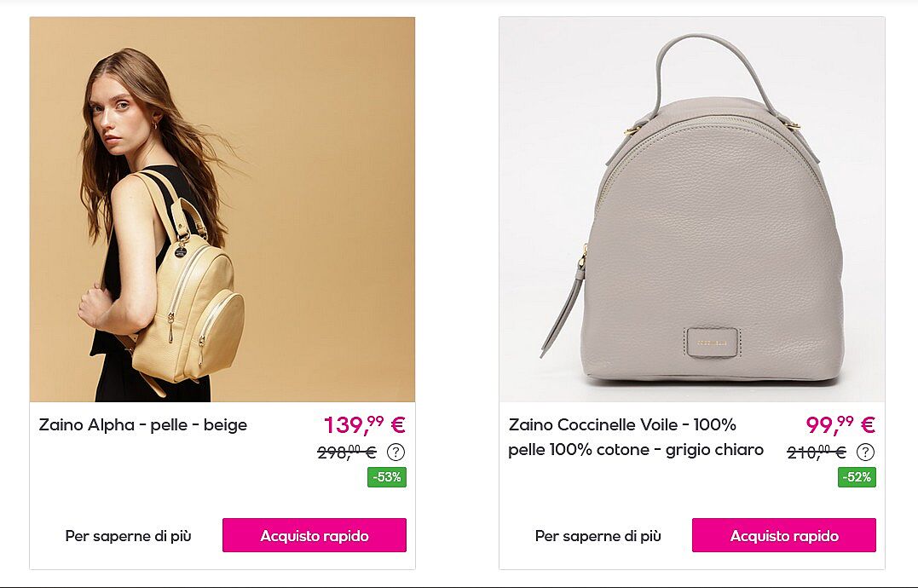Click the 139,99 € sale price
This screenshot has width=918, height=588.
pos(365,424)
